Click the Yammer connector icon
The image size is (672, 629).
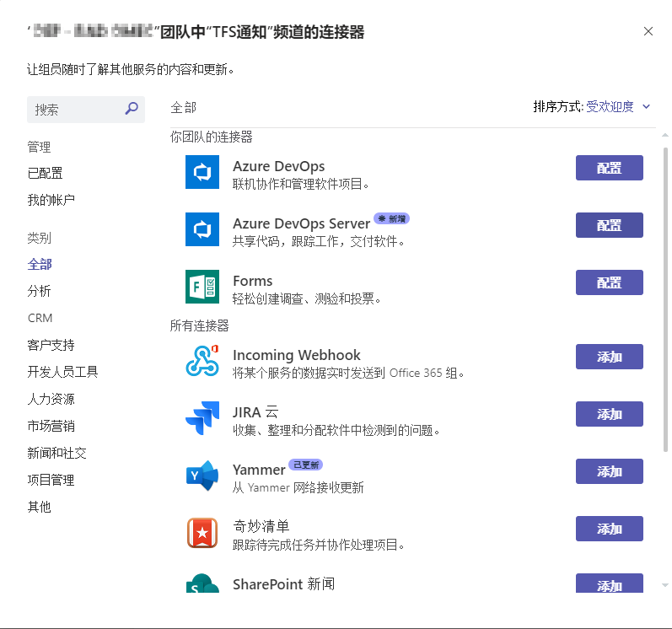pyautogui.click(x=202, y=476)
